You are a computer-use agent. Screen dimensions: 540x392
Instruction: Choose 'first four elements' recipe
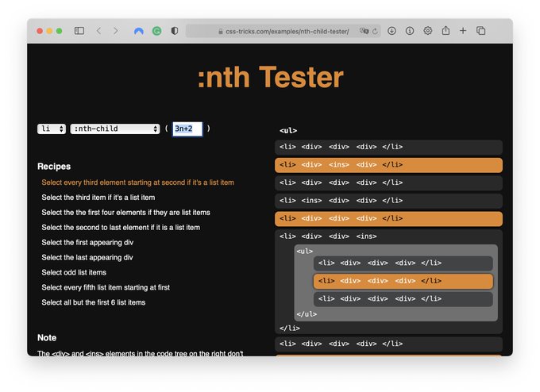[125, 213]
